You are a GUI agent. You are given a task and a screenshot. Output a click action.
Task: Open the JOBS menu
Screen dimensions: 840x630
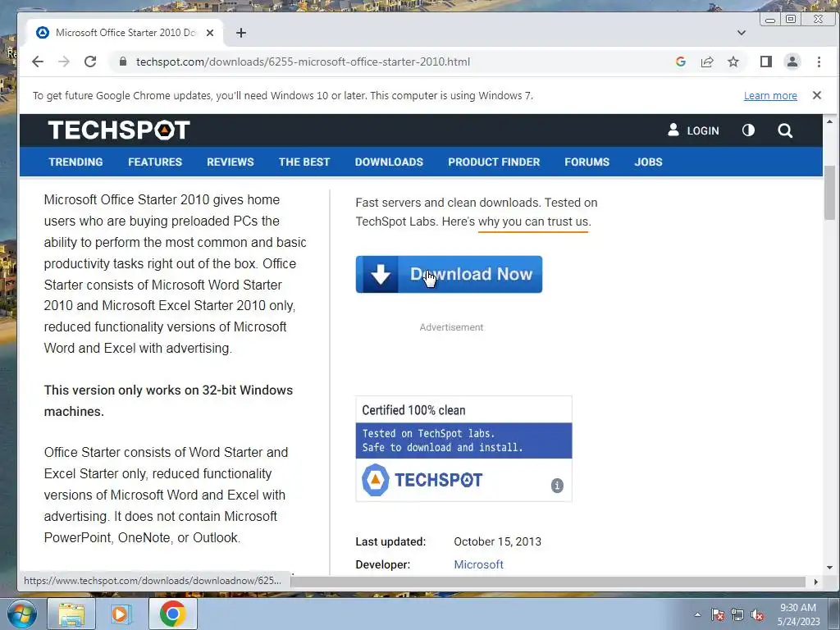coord(648,162)
